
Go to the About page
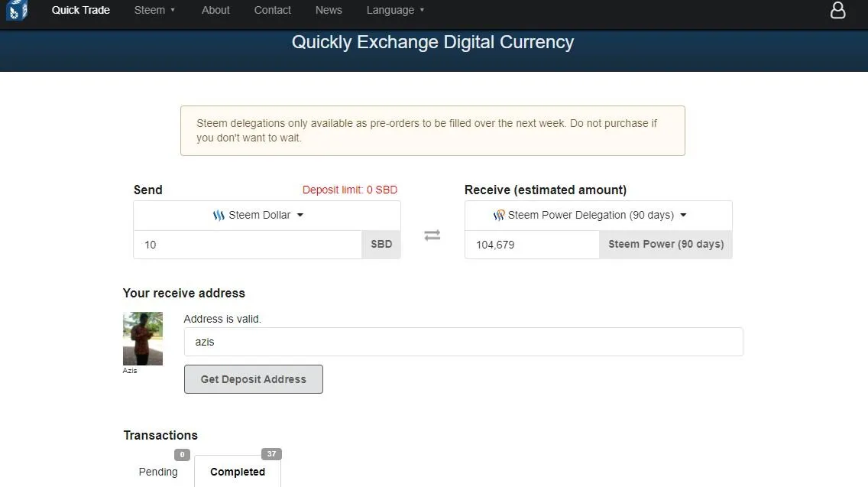tap(215, 10)
